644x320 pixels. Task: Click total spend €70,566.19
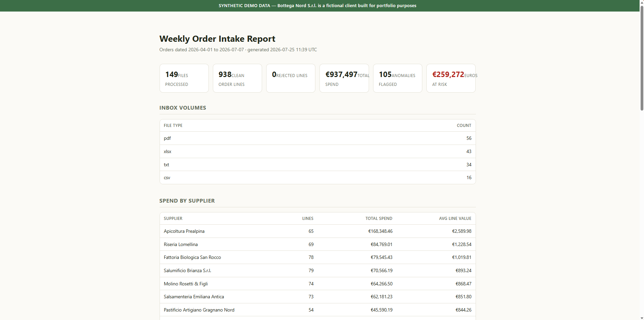pos(382,270)
